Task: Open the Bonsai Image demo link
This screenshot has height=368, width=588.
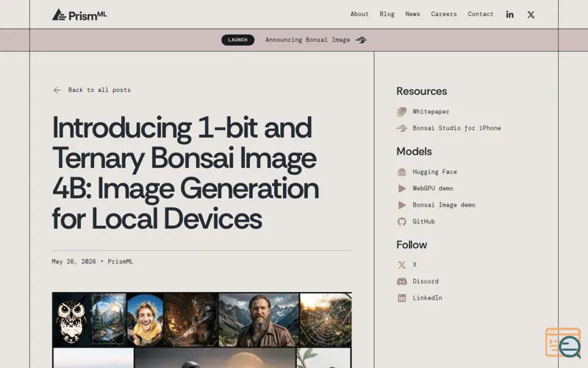Action: [x=444, y=205]
